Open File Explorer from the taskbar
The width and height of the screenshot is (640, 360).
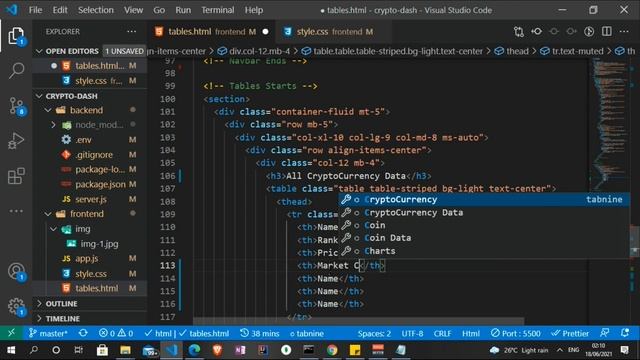[x=125, y=350]
